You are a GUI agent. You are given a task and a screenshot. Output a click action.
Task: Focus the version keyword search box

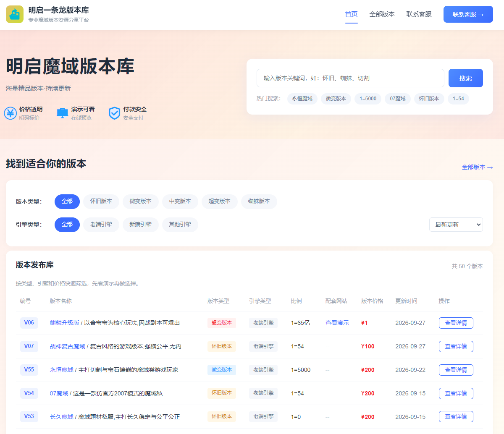tap(350, 78)
